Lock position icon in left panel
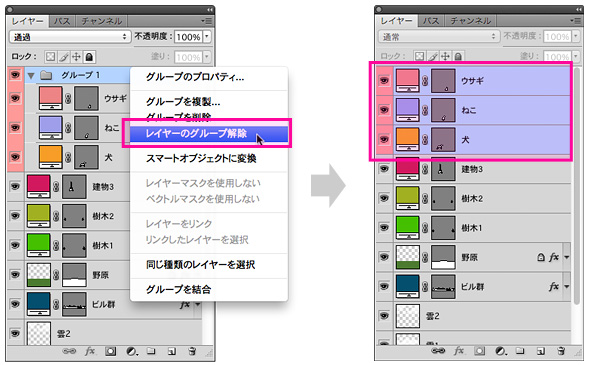This screenshot has height=365, width=590. point(76,57)
